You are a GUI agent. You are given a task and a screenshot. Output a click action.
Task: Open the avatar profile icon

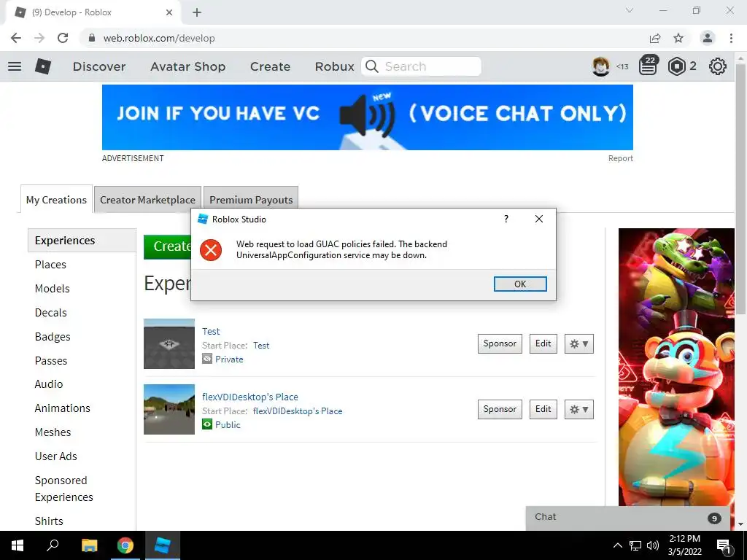(601, 66)
